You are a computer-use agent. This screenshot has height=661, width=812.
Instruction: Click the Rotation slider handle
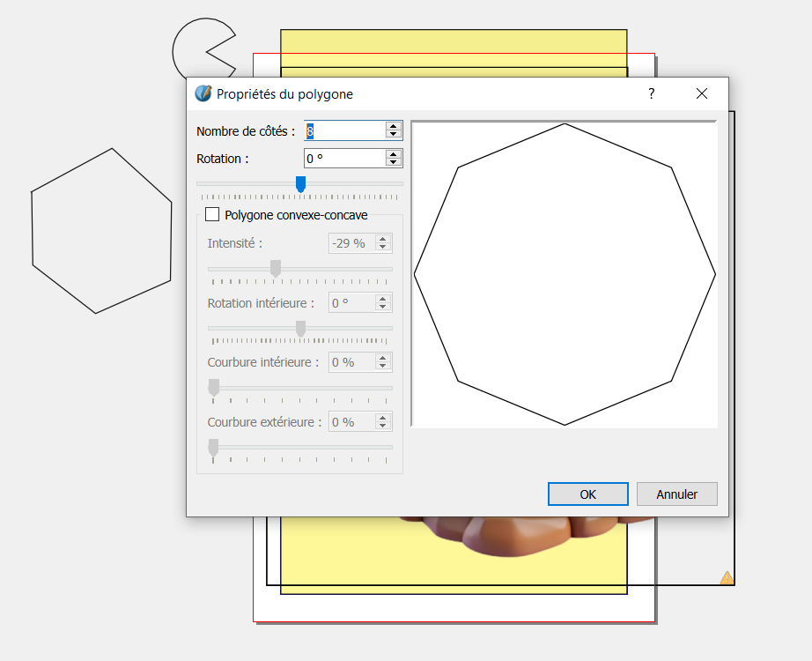tap(300, 184)
